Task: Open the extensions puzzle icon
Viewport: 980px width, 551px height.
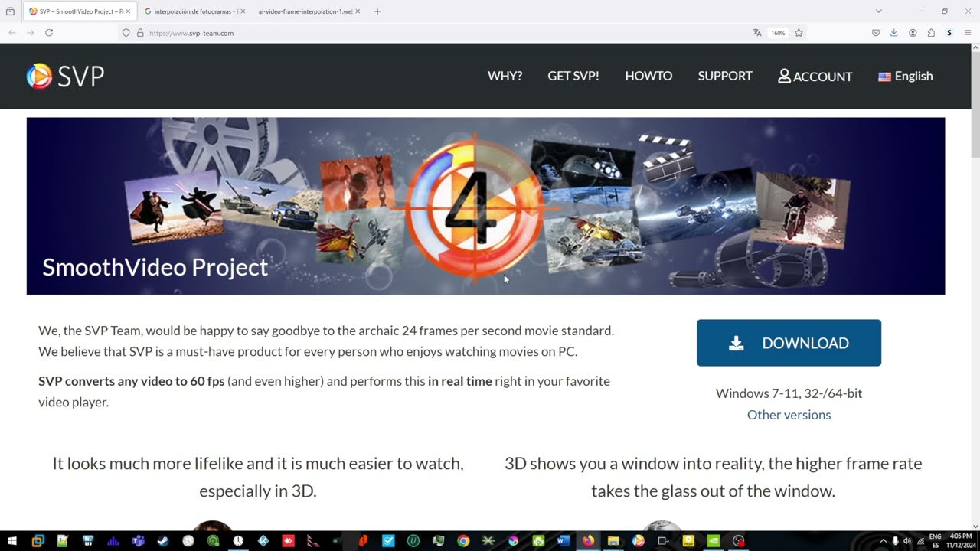Action: click(x=931, y=33)
